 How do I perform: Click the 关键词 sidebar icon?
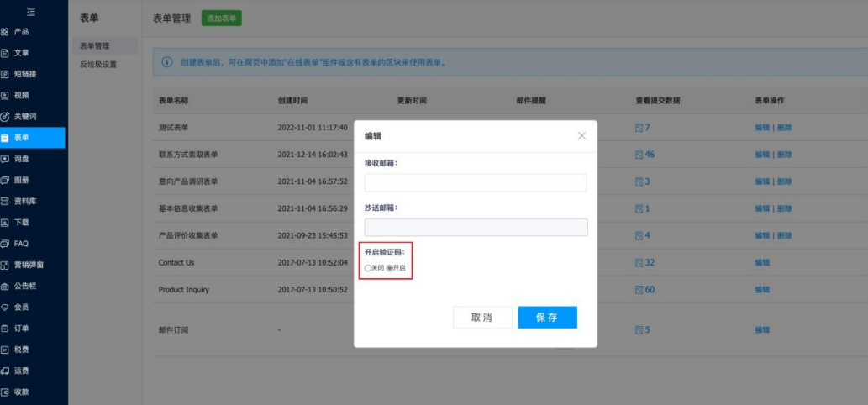[5, 117]
